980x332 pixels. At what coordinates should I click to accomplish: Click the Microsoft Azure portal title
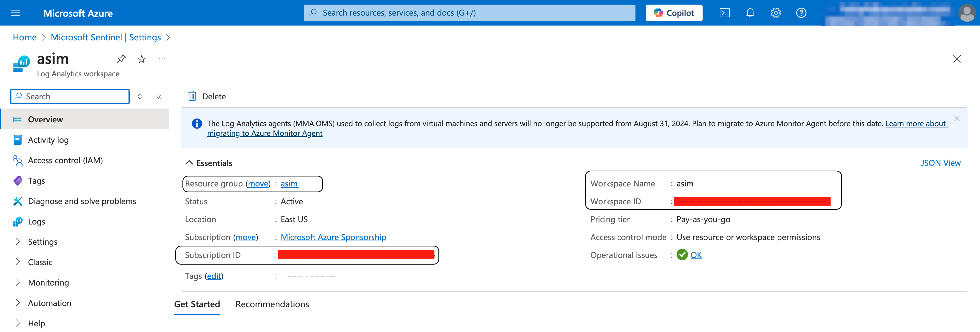[x=78, y=13]
